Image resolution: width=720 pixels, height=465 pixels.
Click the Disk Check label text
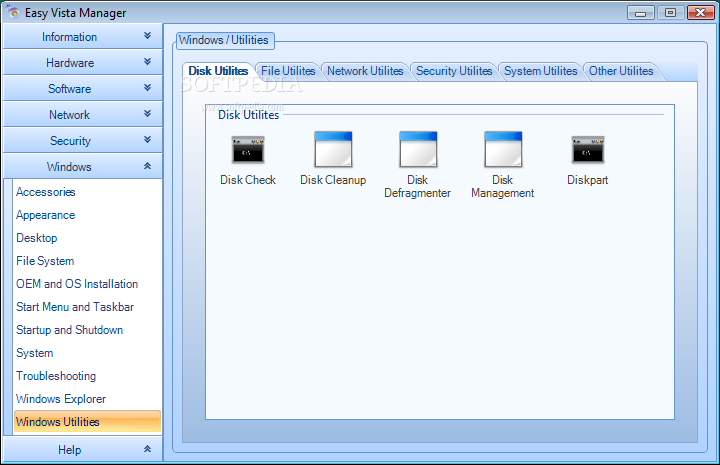248,180
